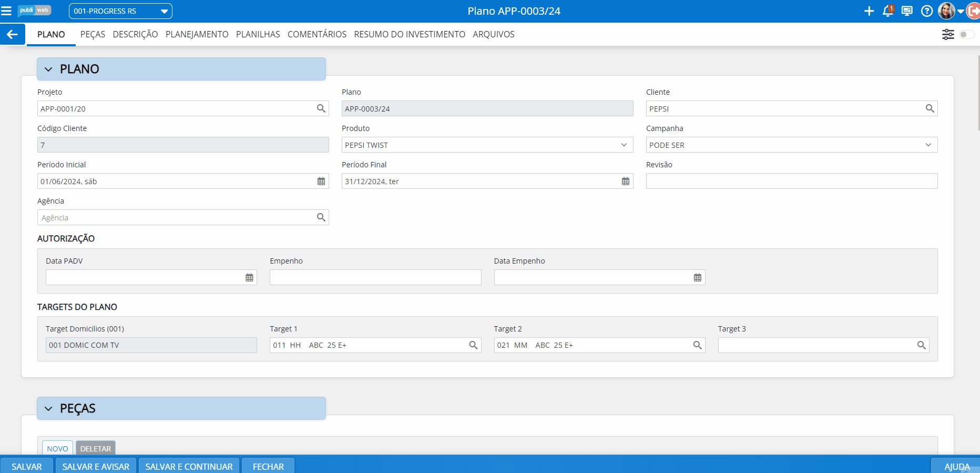
Task: Click SALVAR E AVISAR button
Action: pos(96,466)
